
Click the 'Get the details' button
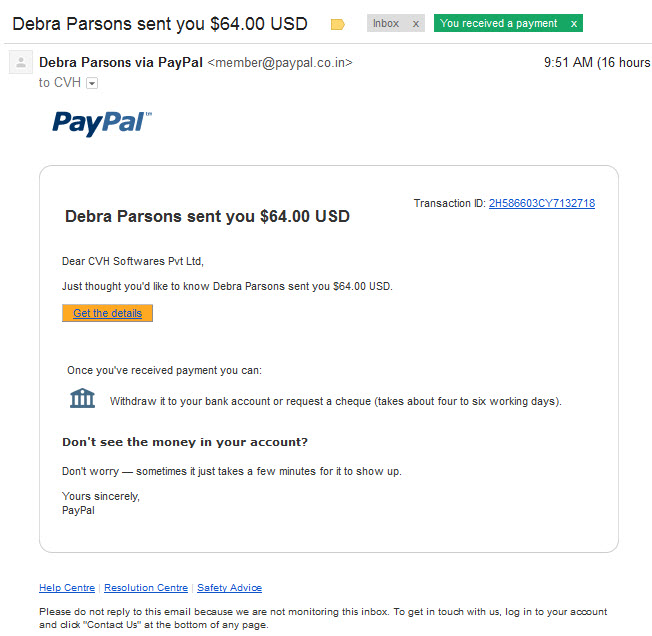(107, 313)
